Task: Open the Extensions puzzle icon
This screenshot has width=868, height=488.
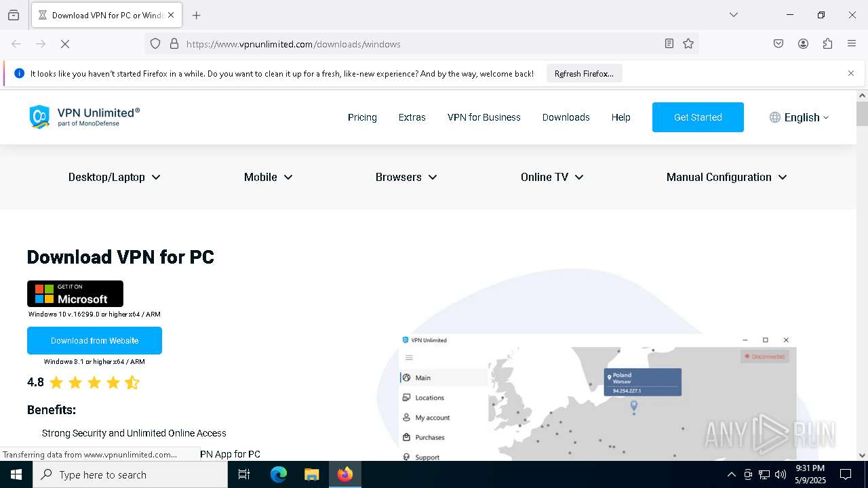Action: (827, 44)
